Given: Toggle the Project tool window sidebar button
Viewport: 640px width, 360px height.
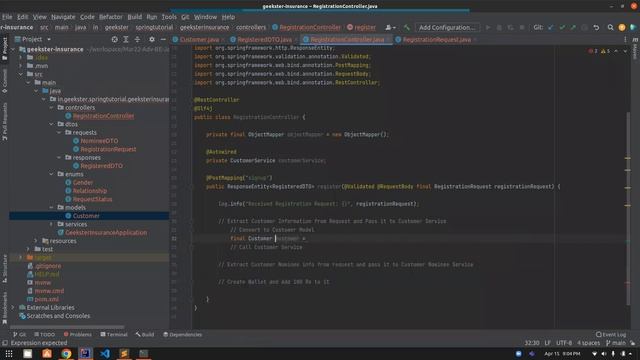Looking at the screenshot, I should (x=4, y=49).
